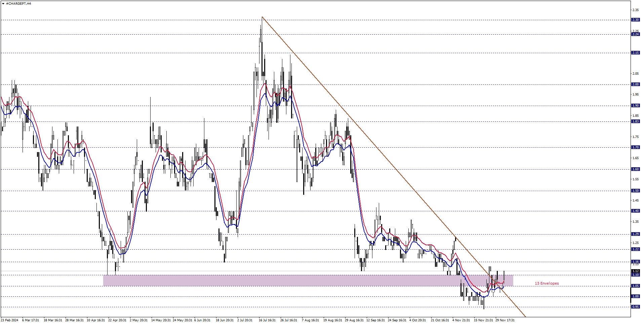Click the '15 Nov 21:31' time label

click(484, 320)
